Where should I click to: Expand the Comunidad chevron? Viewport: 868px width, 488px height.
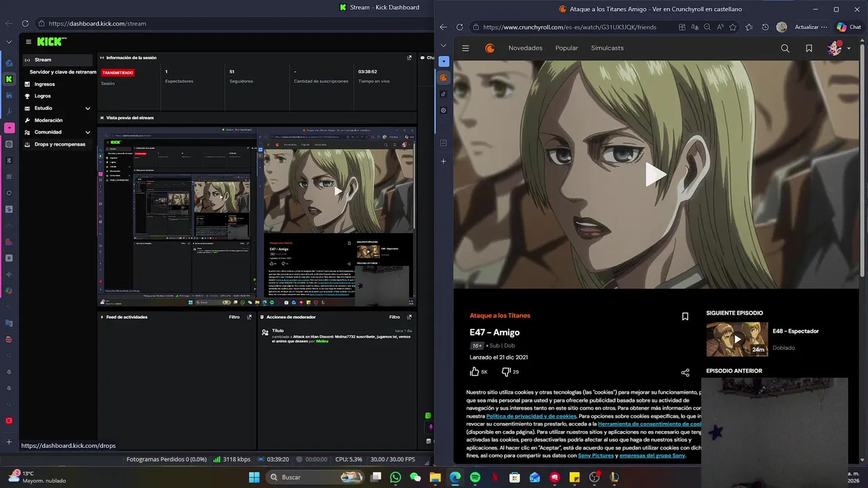87,132
